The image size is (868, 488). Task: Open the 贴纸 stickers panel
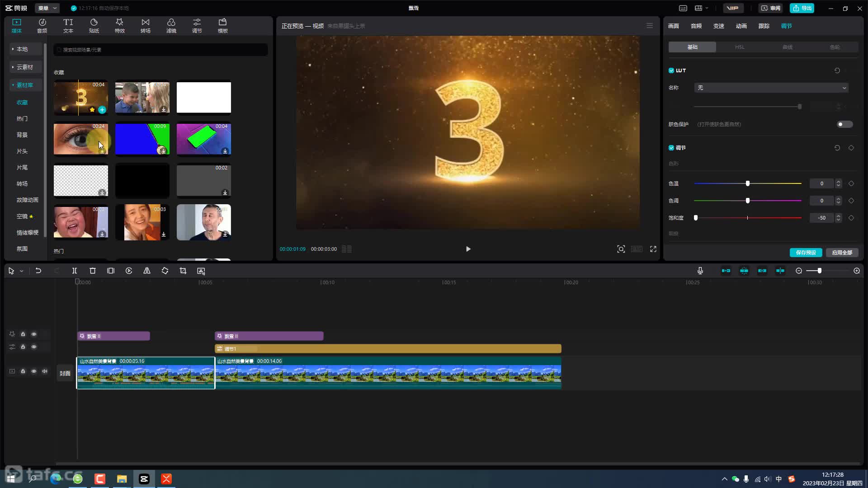coord(94,26)
